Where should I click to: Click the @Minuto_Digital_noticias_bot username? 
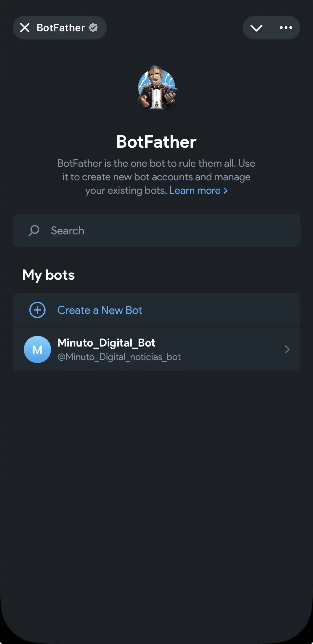click(x=119, y=357)
